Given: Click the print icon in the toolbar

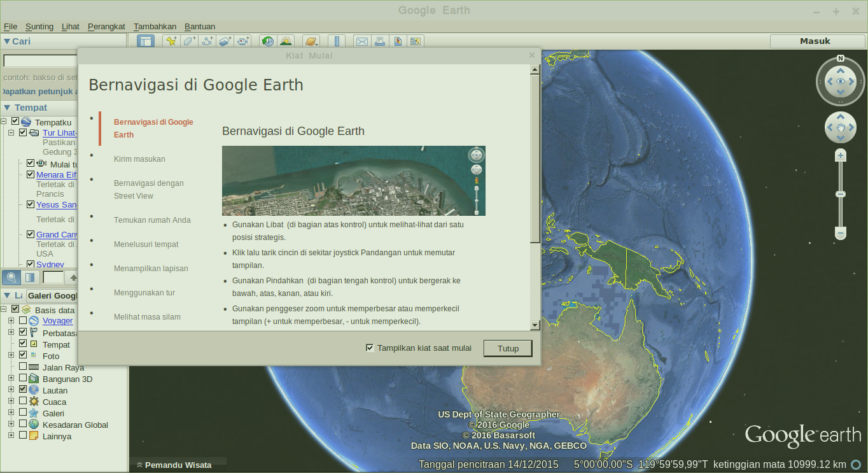Looking at the screenshot, I should (380, 41).
